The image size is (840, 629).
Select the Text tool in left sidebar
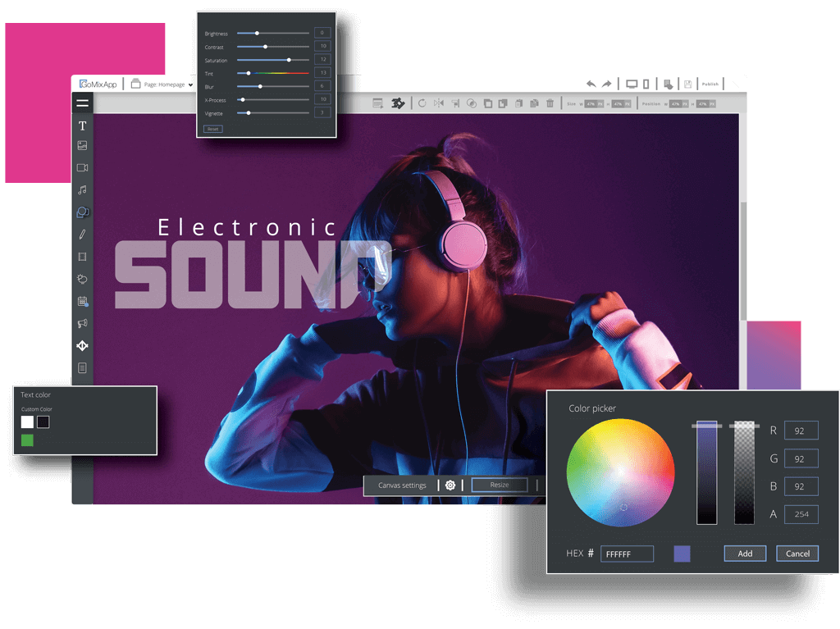tap(82, 125)
